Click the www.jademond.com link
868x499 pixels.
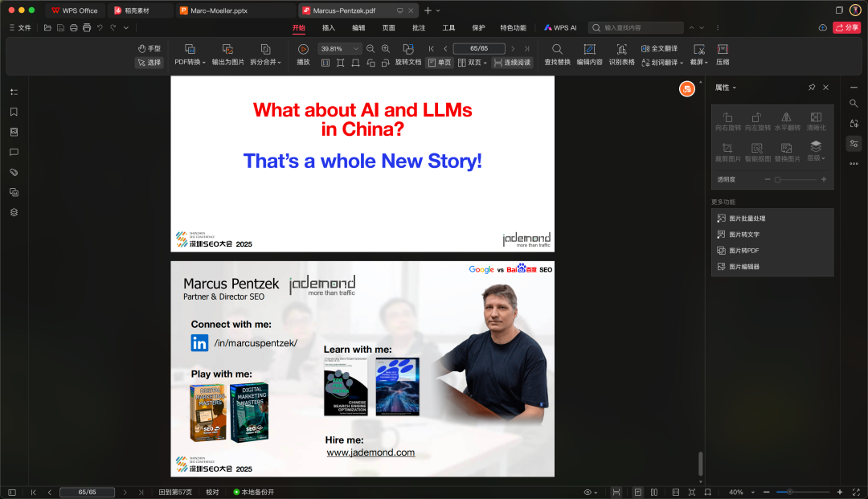[x=371, y=452]
